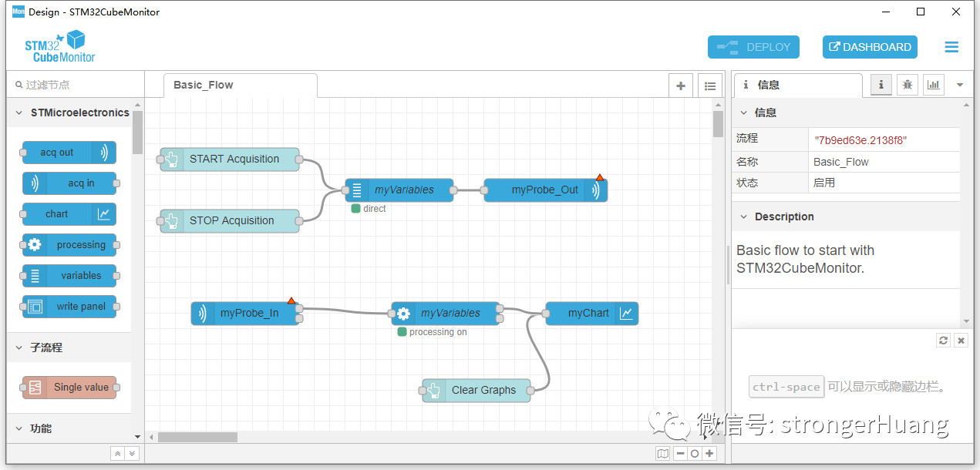Open the DASHBOARD link button
This screenshot has width=980, height=470.
pos(870,47)
